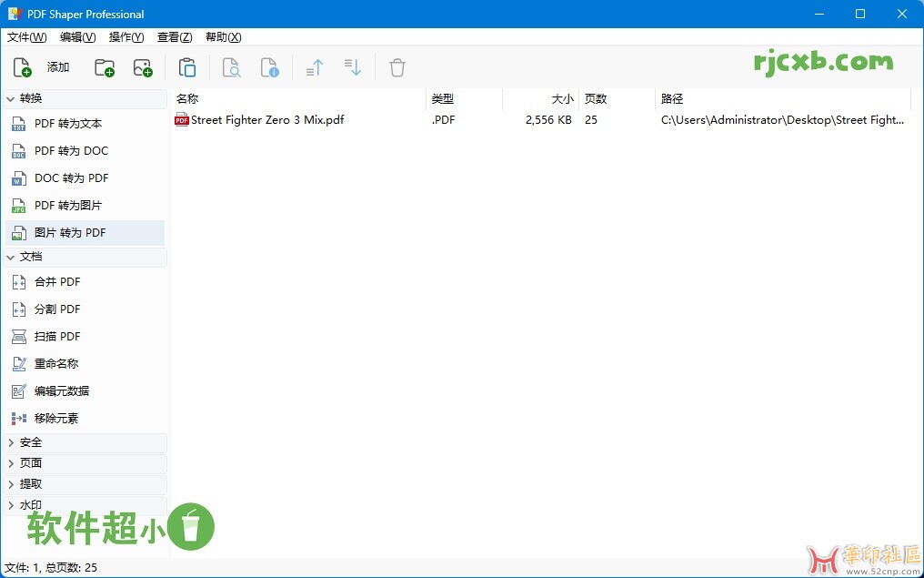
Task: Select PDF 转为 DOC label
Action: (71, 151)
